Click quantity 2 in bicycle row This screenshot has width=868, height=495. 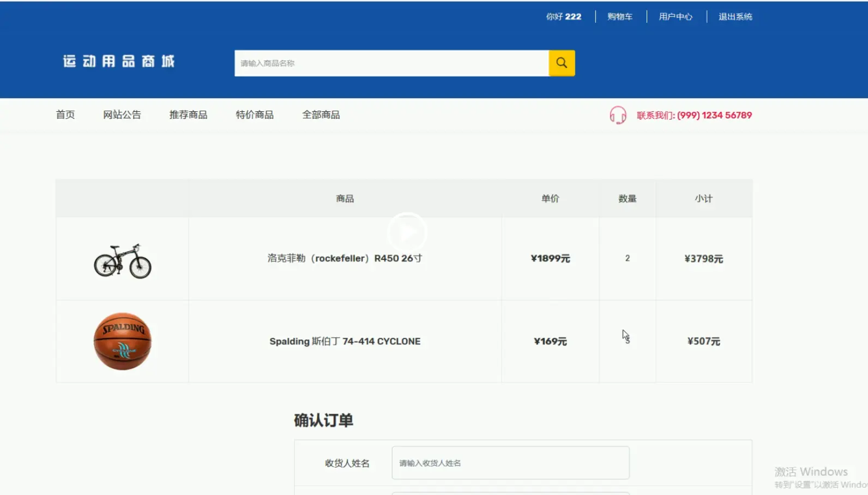pyautogui.click(x=628, y=258)
